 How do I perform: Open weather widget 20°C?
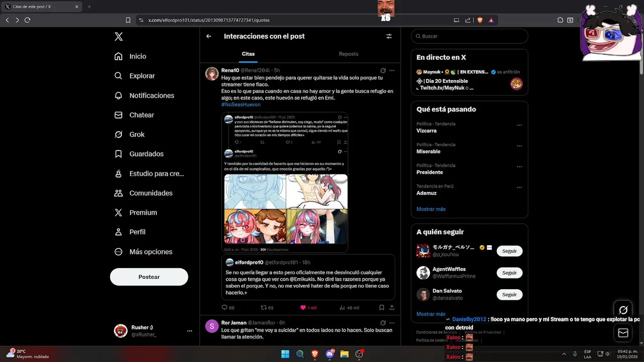click(28, 354)
